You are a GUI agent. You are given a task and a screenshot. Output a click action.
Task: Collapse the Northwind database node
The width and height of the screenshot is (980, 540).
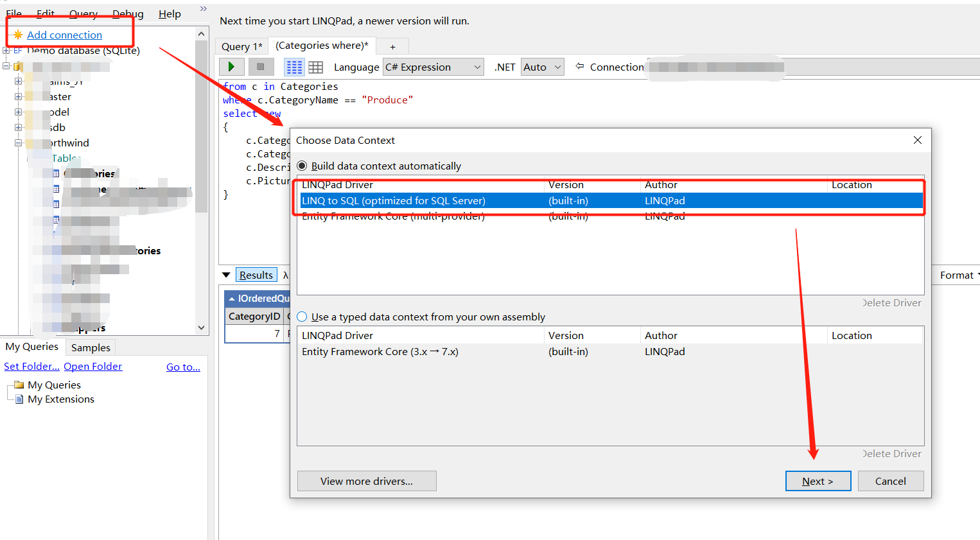18,143
